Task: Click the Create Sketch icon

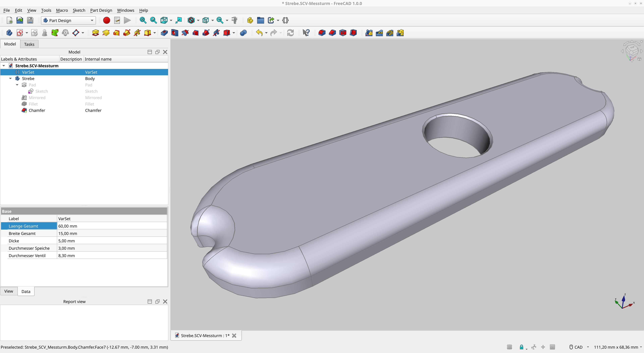Action: point(20,33)
